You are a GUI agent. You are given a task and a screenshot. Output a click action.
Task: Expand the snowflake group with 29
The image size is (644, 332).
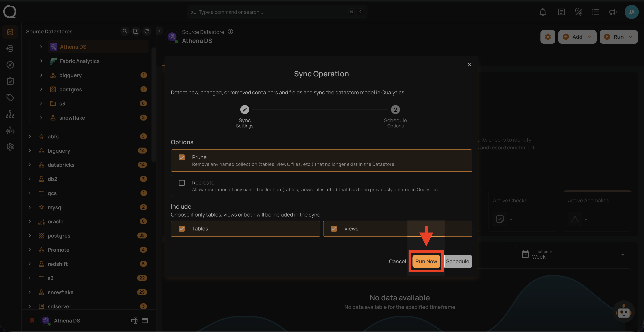point(30,292)
